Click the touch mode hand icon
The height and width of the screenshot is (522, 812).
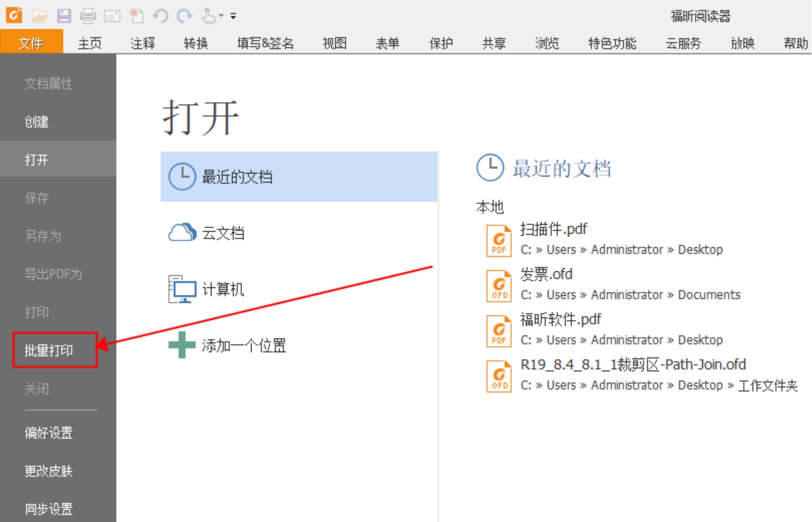[209, 16]
